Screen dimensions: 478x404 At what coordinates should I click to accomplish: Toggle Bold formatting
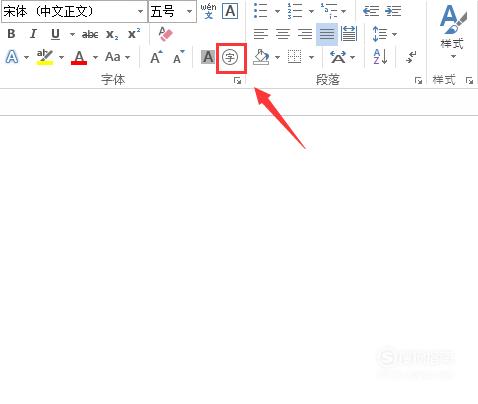point(11,34)
